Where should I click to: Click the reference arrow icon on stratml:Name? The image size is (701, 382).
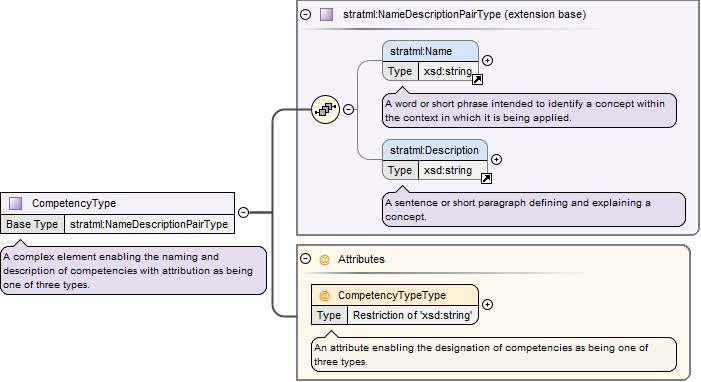(x=477, y=80)
